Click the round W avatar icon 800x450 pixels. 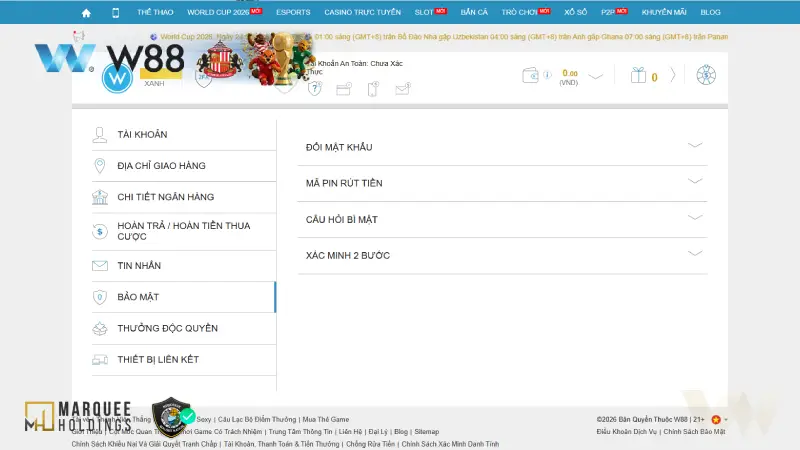point(117,79)
